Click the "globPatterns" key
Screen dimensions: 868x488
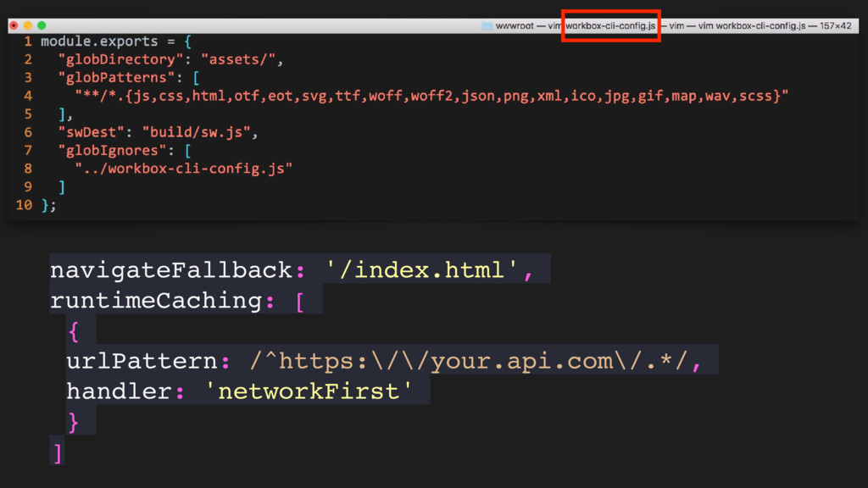116,77
